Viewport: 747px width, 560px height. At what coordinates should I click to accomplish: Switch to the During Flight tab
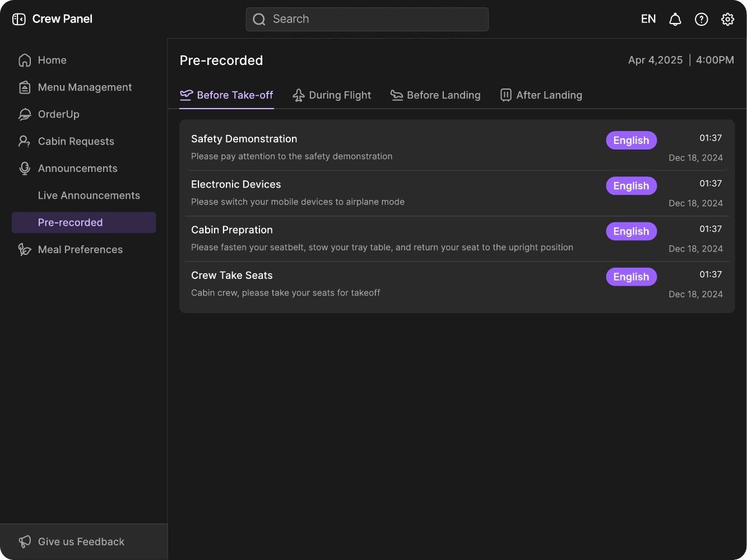(x=332, y=95)
